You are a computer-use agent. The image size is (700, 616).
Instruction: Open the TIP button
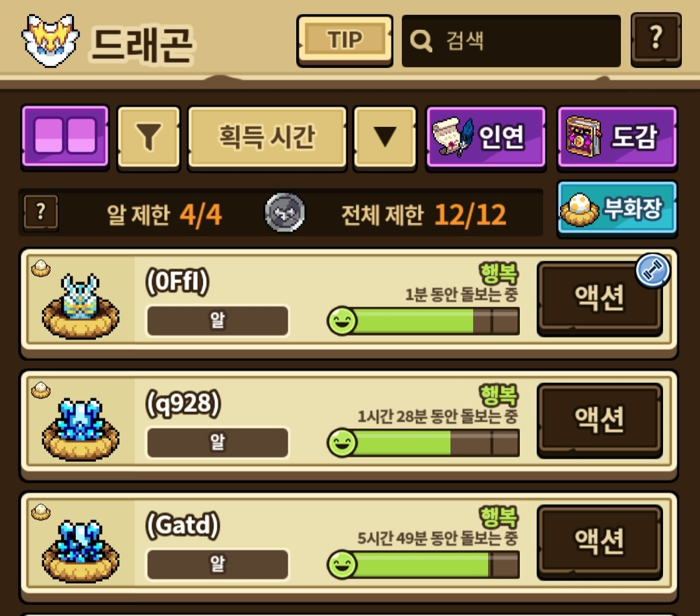[345, 40]
